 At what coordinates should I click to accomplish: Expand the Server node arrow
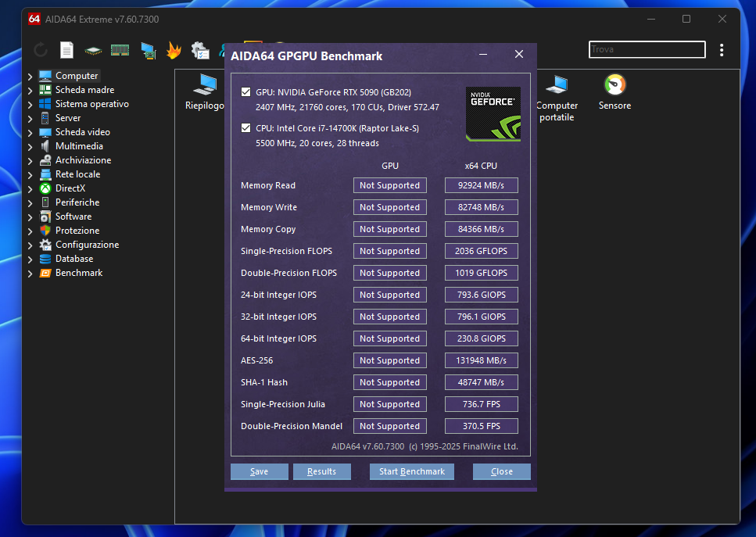30,118
